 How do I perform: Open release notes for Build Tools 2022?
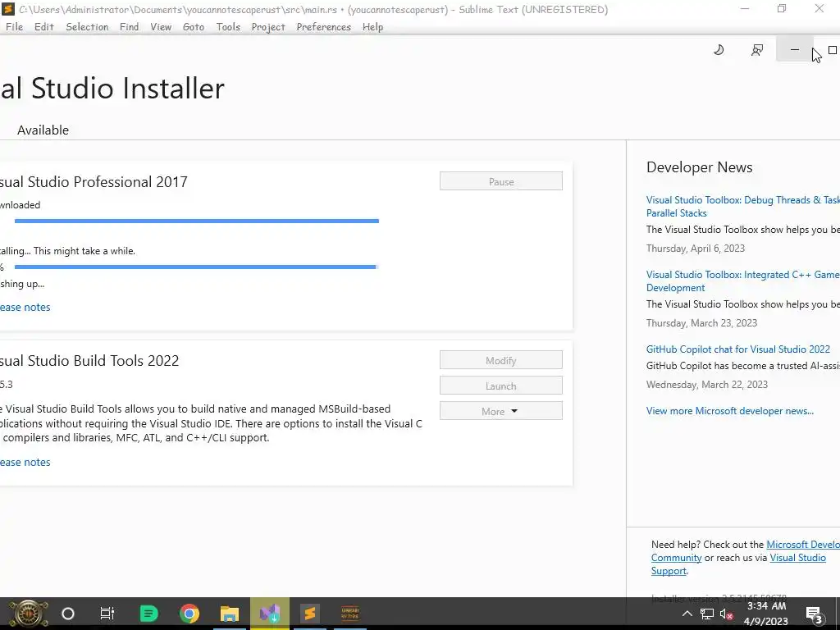click(x=25, y=462)
